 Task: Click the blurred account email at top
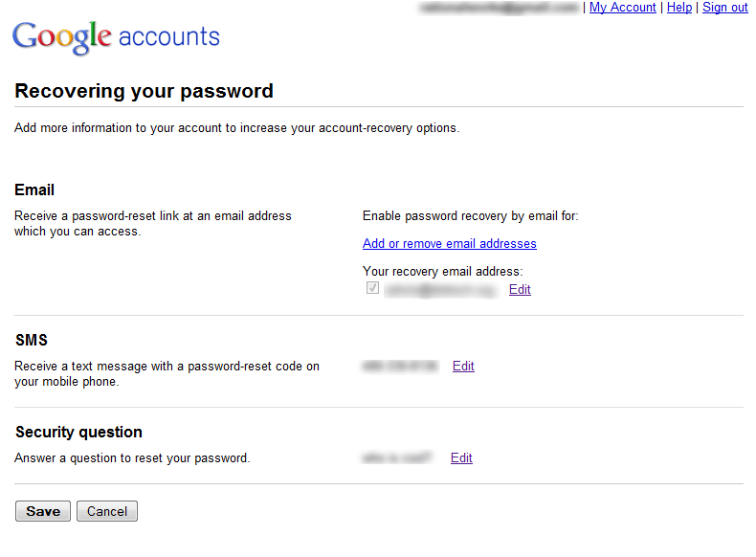499,8
